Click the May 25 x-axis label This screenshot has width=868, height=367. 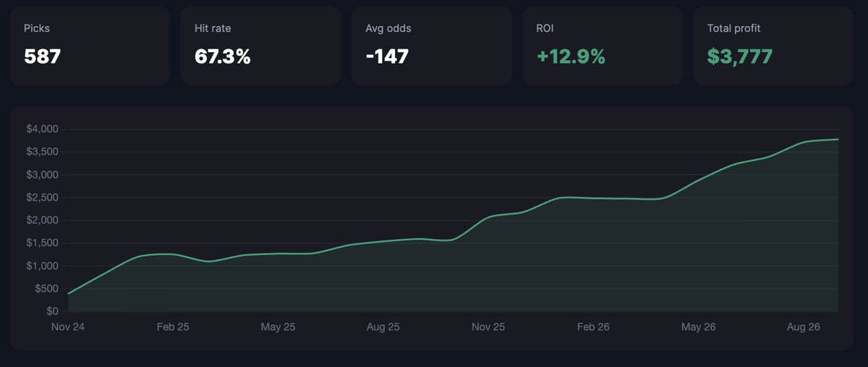(x=278, y=327)
